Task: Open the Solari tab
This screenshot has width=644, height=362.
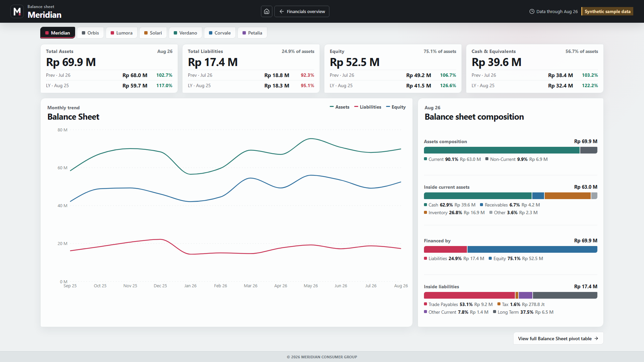Action: pyautogui.click(x=153, y=33)
